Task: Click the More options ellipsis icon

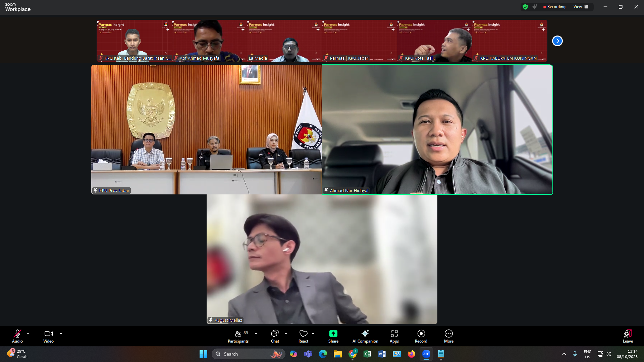Action: pyautogui.click(x=448, y=334)
